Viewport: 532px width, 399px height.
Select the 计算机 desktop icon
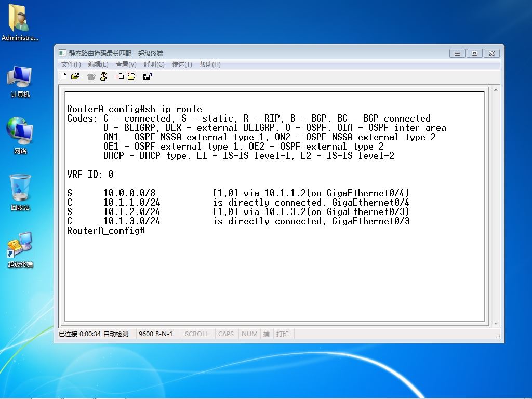[x=20, y=82]
